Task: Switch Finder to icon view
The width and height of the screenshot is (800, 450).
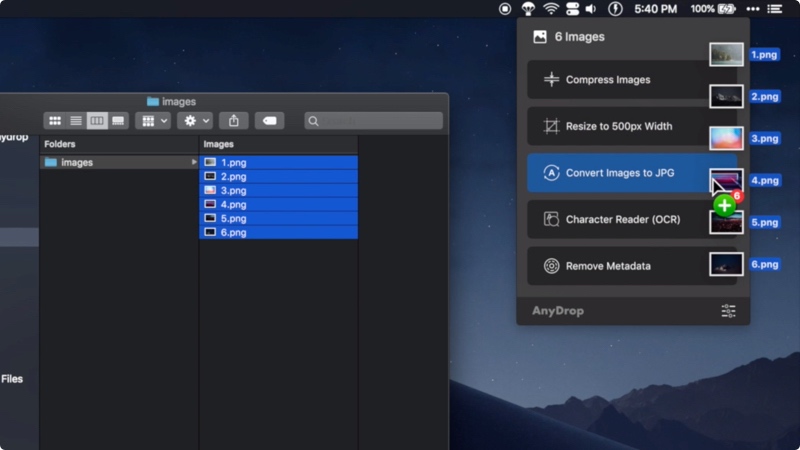Action: coord(55,121)
